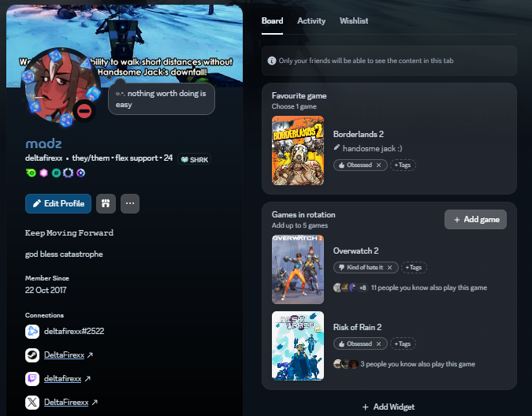This screenshot has width=532, height=416.
Task: Click the X connection icon
Action: [32, 403]
